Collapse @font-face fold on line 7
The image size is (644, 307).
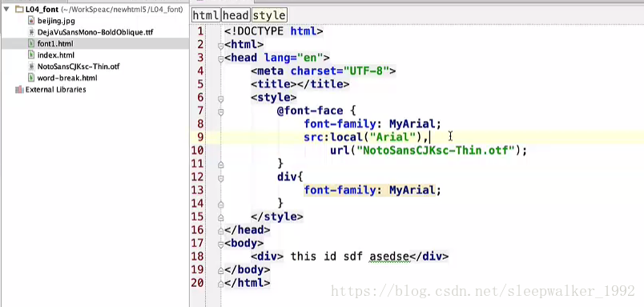[x=220, y=112]
